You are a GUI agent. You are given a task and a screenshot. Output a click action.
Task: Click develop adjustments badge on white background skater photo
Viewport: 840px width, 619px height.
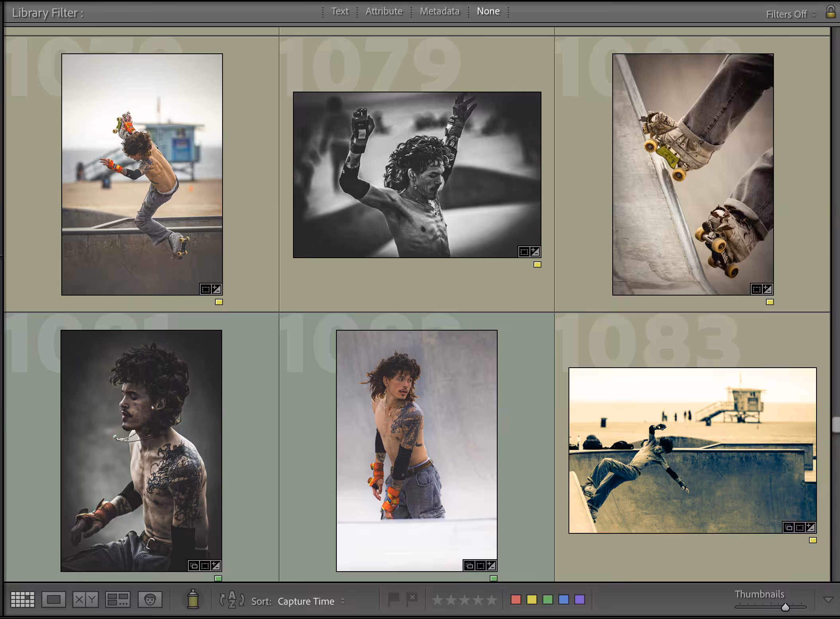click(x=491, y=566)
